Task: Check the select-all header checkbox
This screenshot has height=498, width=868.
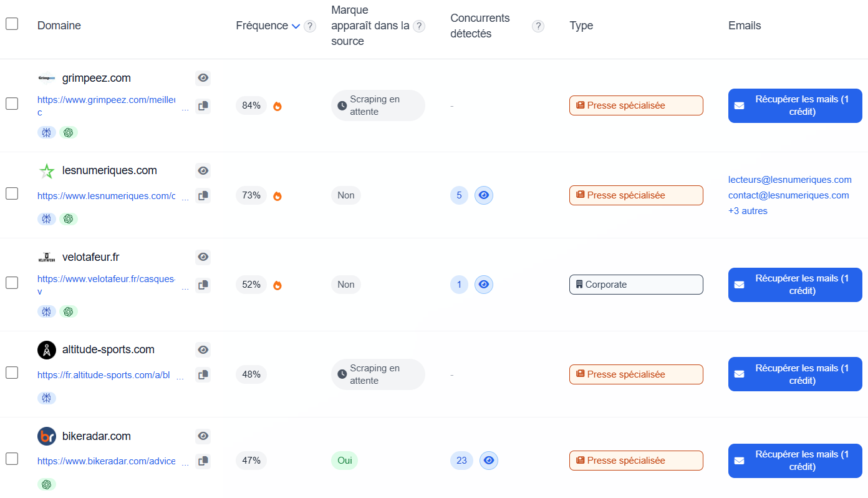Action: (12, 24)
